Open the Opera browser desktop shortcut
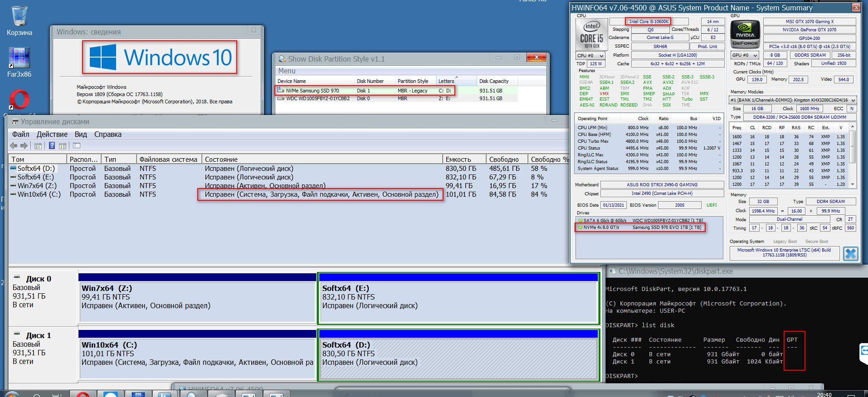Screen dimensions: 868x397 tap(20, 100)
